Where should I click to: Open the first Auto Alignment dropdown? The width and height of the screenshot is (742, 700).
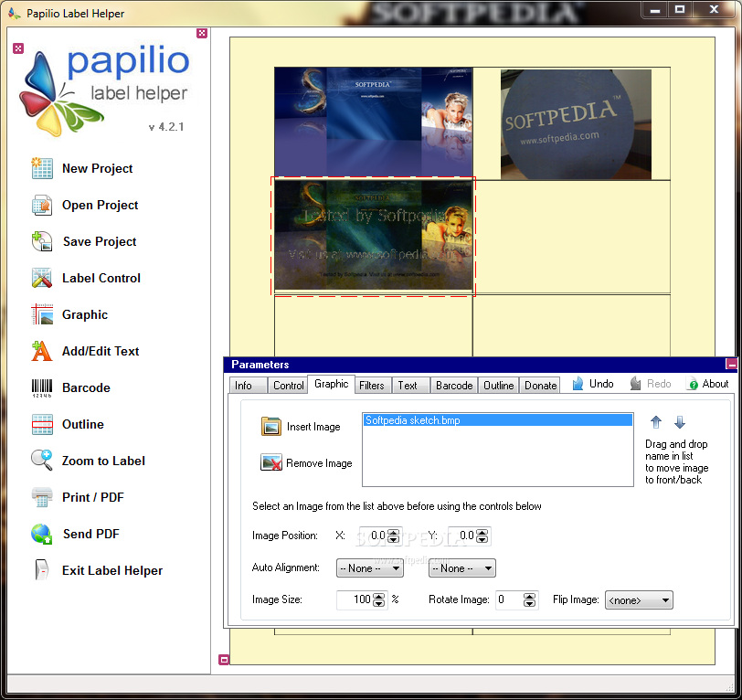(369, 568)
